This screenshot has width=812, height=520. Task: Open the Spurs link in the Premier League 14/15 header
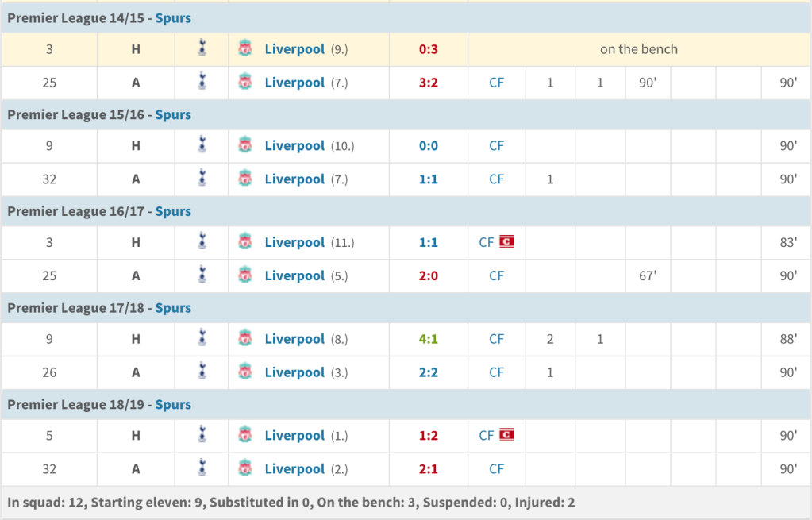[x=173, y=18]
